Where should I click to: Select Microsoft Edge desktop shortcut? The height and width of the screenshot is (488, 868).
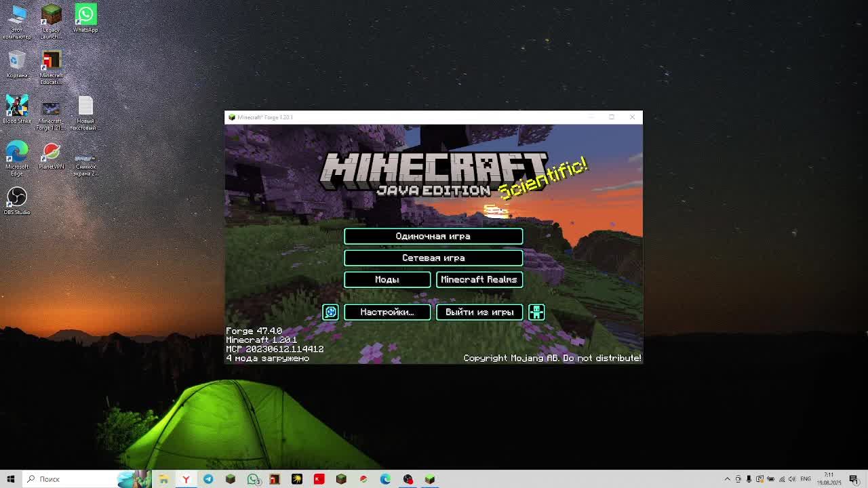click(17, 159)
